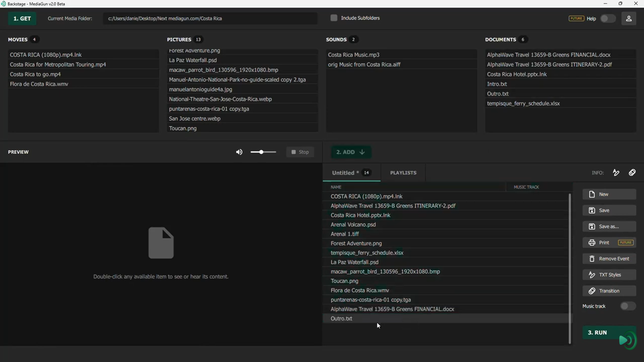This screenshot has height=362, width=644.
Task: Select Costa Rica for Metropolitan Touring.mp4
Action: [x=83, y=64]
